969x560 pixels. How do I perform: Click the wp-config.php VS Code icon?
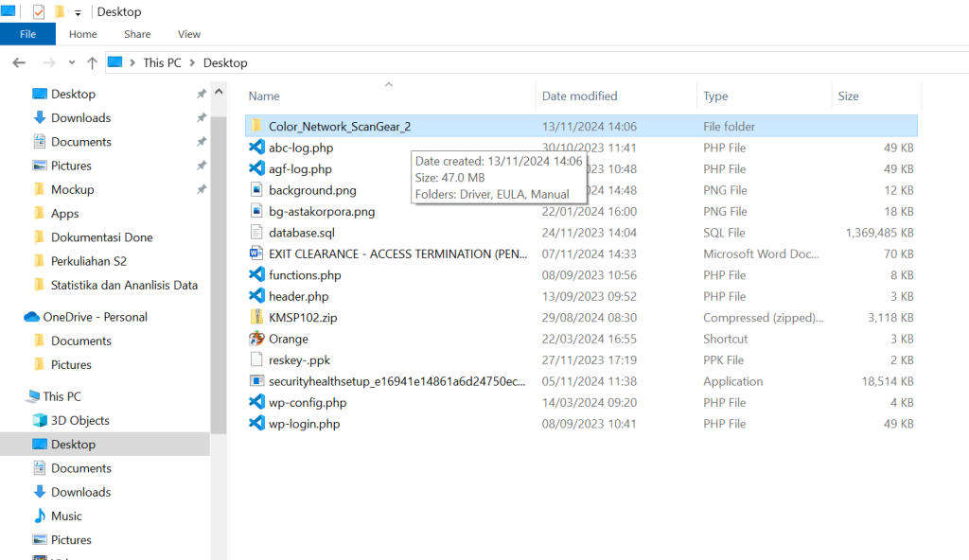255,403
